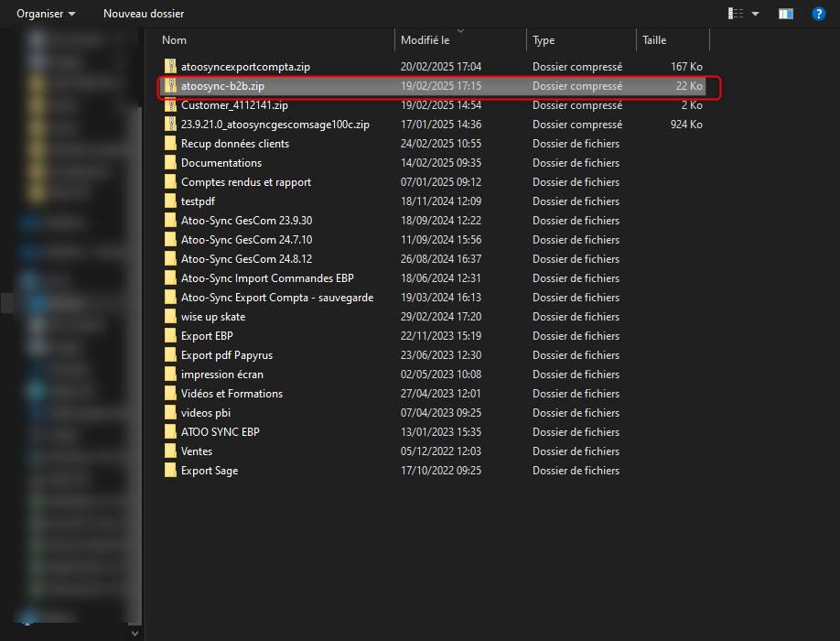
Task: Select the Comptes rendus et rapport folder icon
Action: (x=170, y=182)
